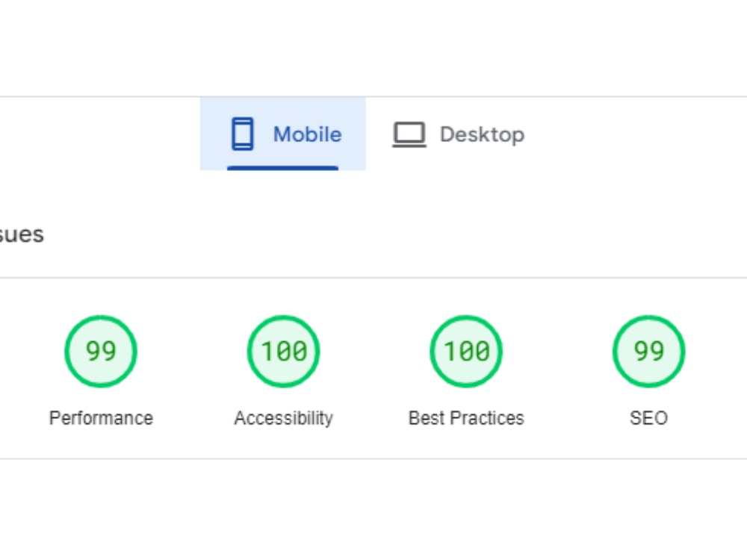Click the Mobile tab text label

pyautogui.click(x=307, y=134)
